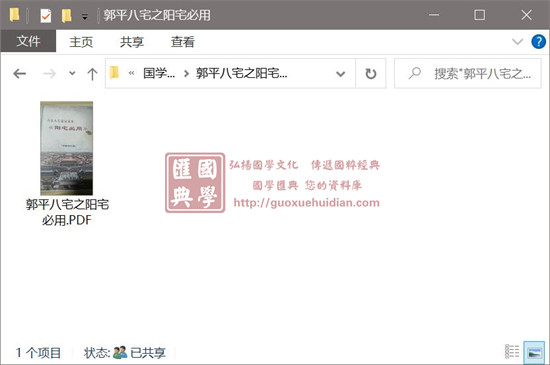Select the 郭平八宅之阳宅必用.PDF thumbnail

tap(67, 148)
